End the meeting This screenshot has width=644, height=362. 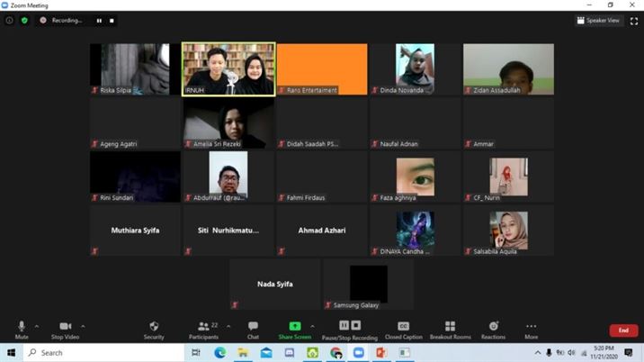pyautogui.click(x=623, y=330)
